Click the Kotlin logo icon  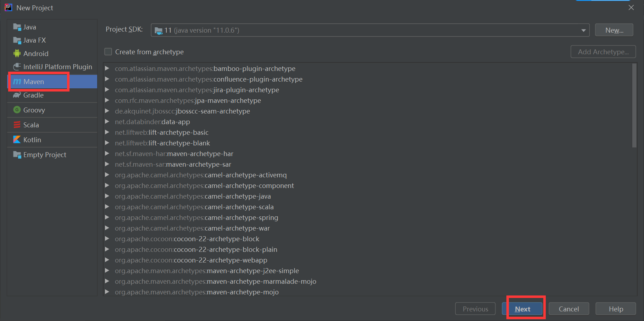pyautogui.click(x=17, y=140)
